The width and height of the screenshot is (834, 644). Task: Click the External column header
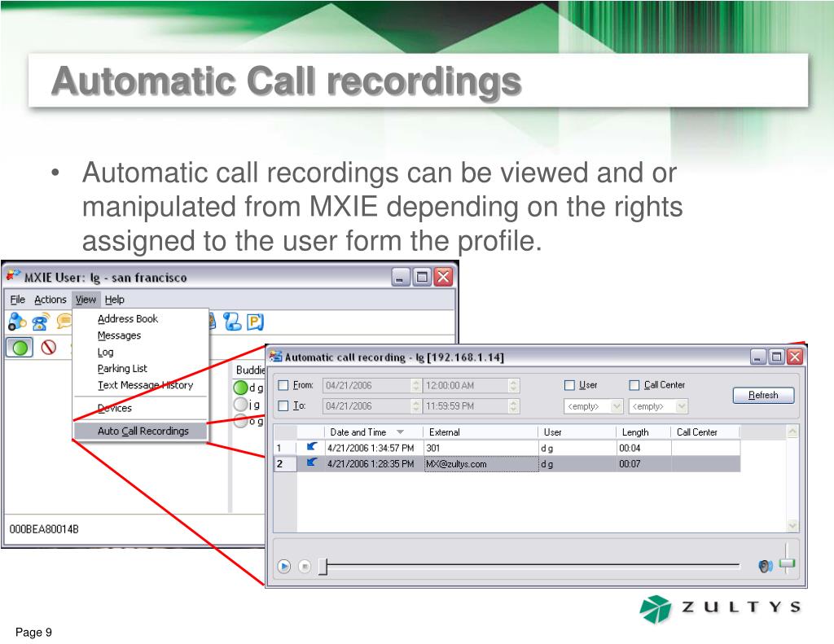click(x=481, y=432)
